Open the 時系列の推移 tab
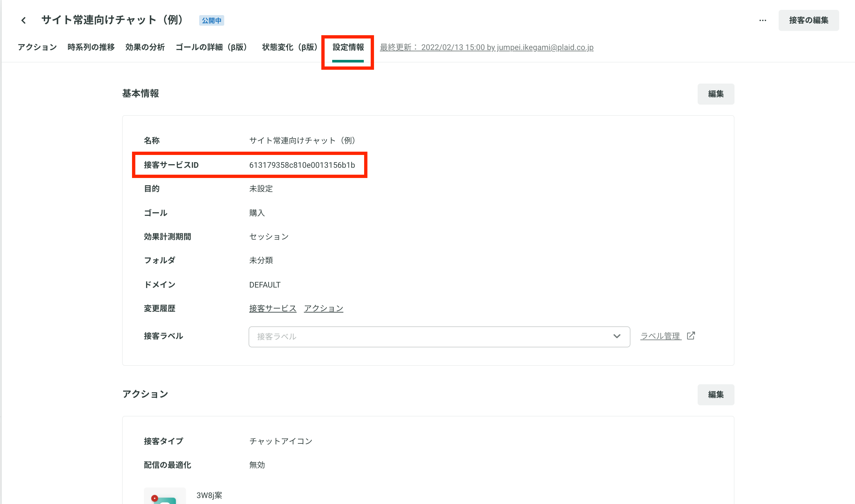 [x=91, y=47]
